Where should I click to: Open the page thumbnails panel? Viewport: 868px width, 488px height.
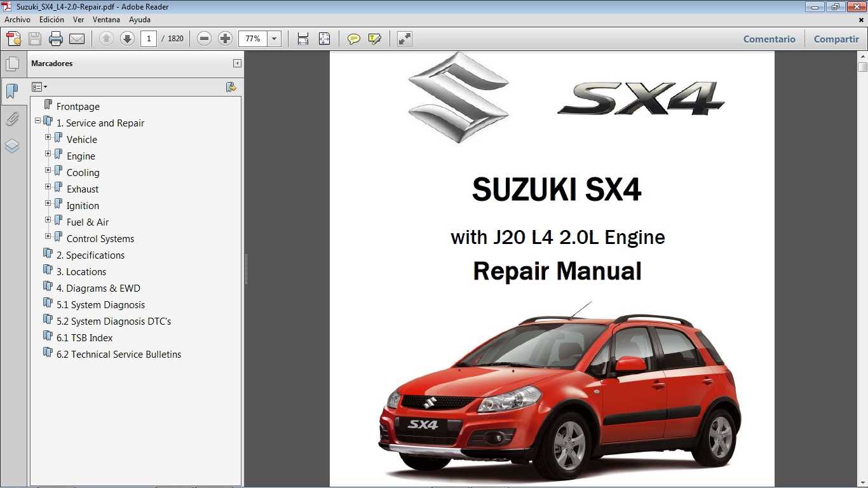pos(12,64)
